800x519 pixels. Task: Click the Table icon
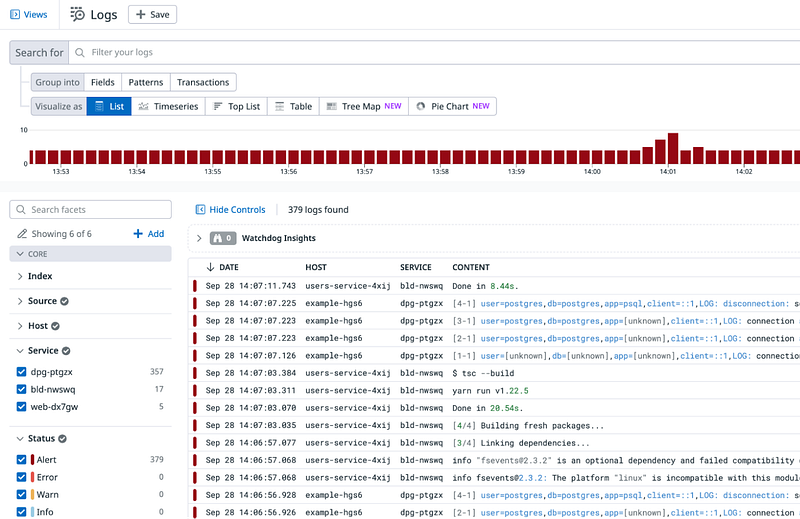point(280,106)
